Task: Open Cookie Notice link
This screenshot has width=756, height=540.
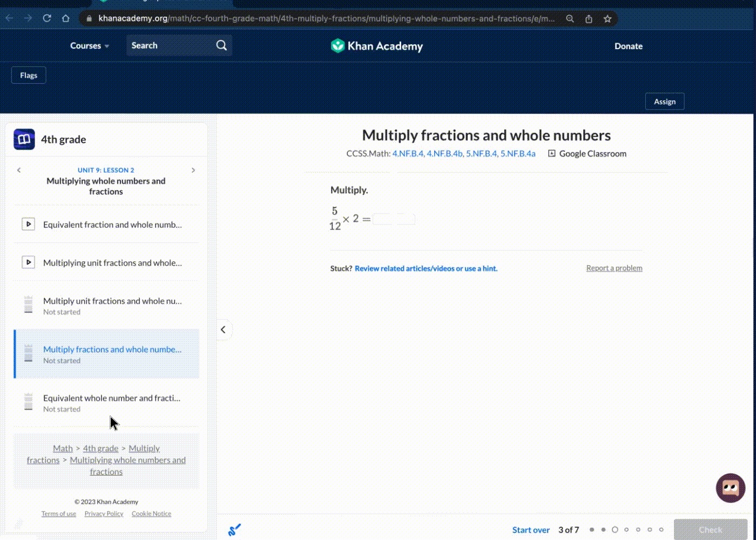Action: [x=151, y=514]
